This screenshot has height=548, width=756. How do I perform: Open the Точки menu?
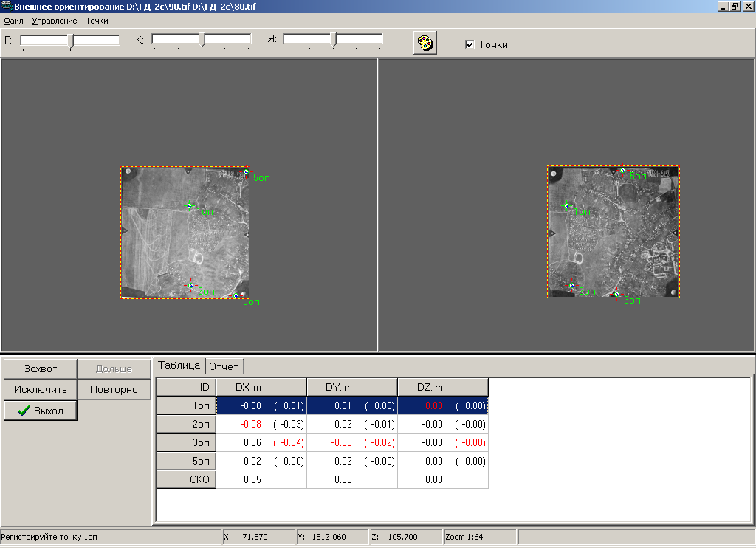coord(97,21)
